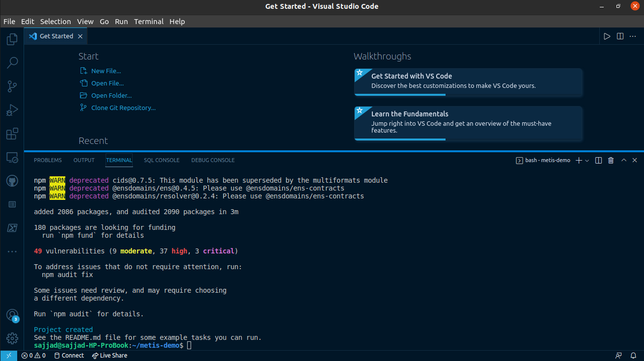Image resolution: width=644 pixels, height=361 pixels.
Task: Maximize the panel using the chevron up
Action: (624, 160)
